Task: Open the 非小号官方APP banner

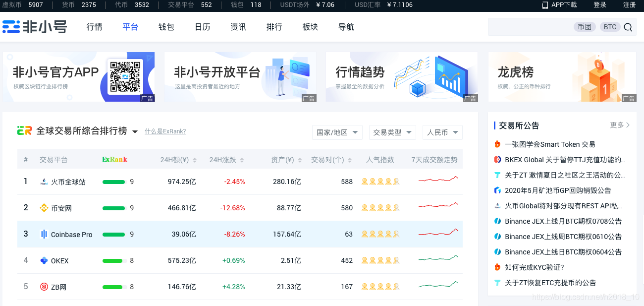Action: click(x=79, y=77)
